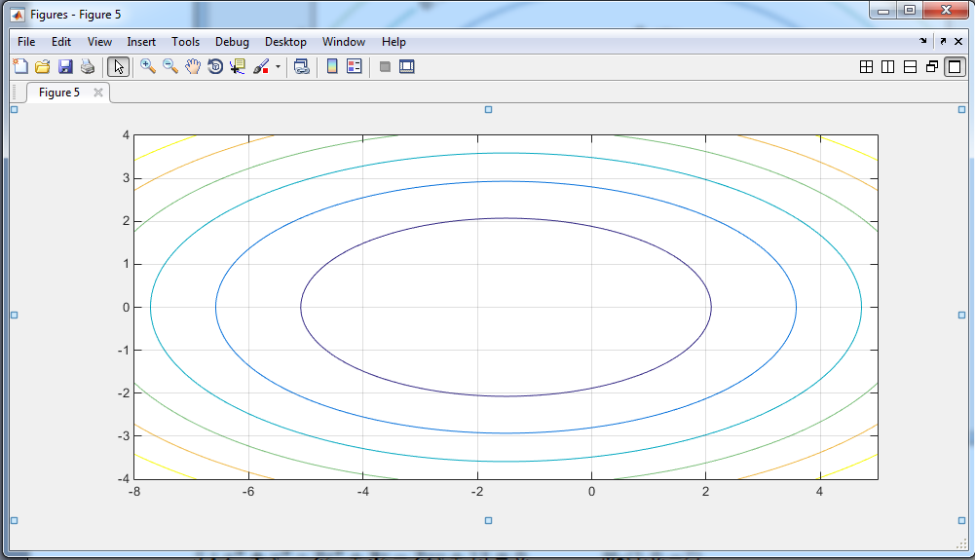Image resolution: width=975 pixels, height=560 pixels.
Task: Click the Link Plot icon
Action: click(x=301, y=67)
